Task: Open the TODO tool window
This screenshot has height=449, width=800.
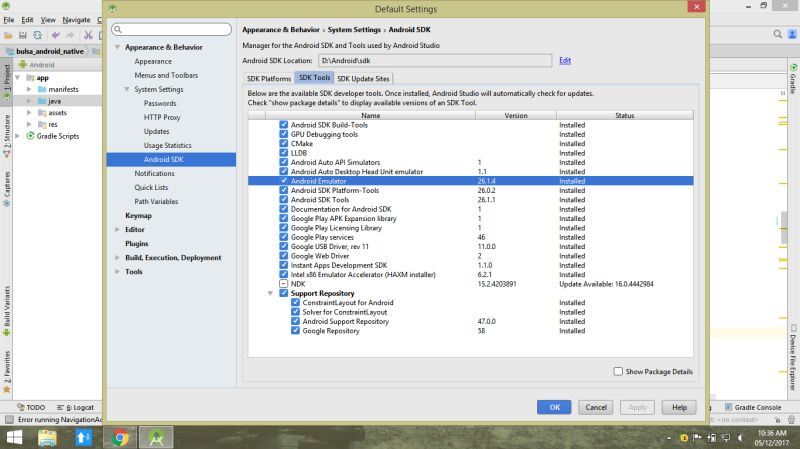Action: [x=31, y=407]
